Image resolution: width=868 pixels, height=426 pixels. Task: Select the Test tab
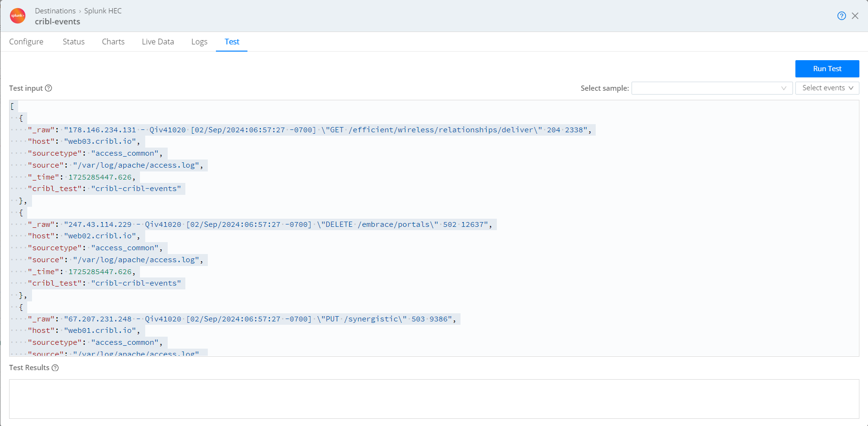click(x=232, y=42)
